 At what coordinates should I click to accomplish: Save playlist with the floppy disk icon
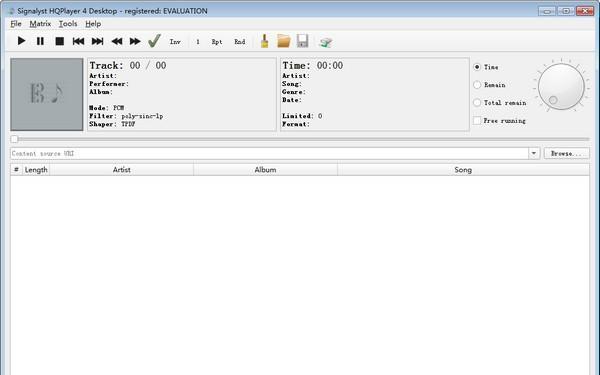302,41
